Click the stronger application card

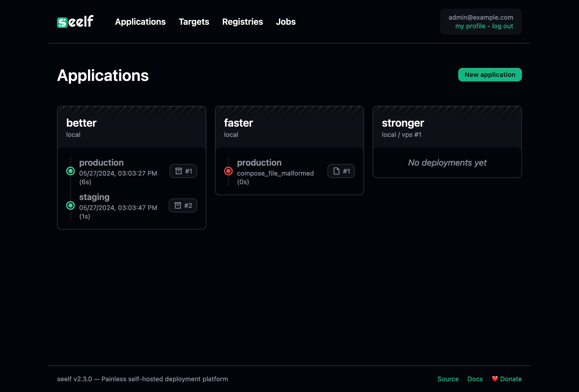coord(447,142)
